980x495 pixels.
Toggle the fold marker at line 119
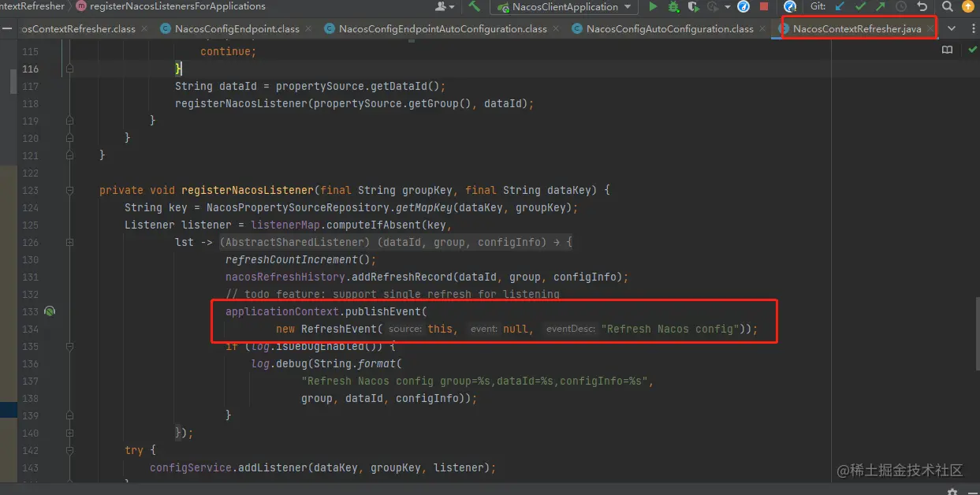(69, 121)
